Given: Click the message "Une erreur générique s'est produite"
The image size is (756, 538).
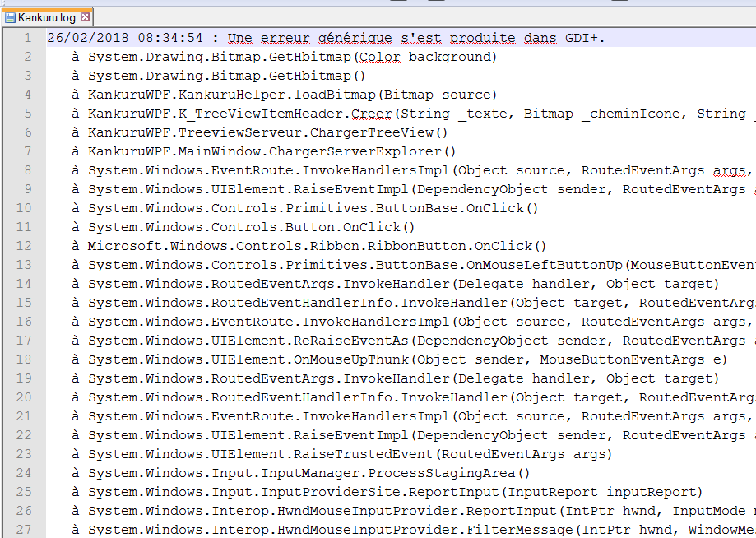Looking at the screenshot, I should click(x=371, y=38).
